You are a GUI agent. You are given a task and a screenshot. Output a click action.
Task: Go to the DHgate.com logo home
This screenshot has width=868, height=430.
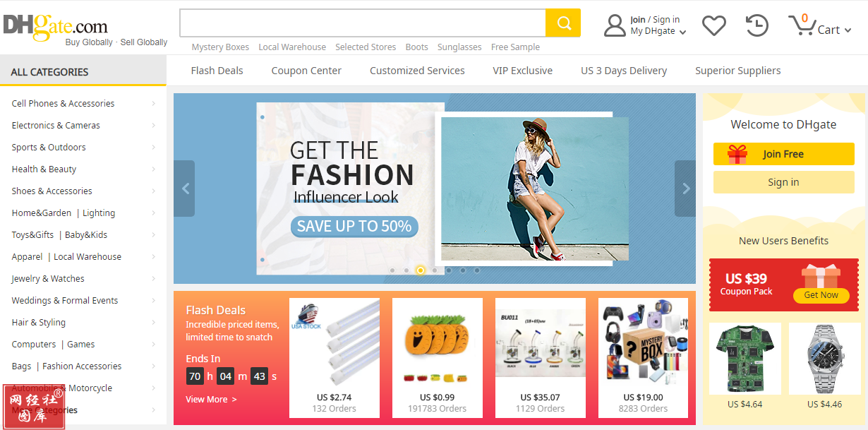point(56,27)
